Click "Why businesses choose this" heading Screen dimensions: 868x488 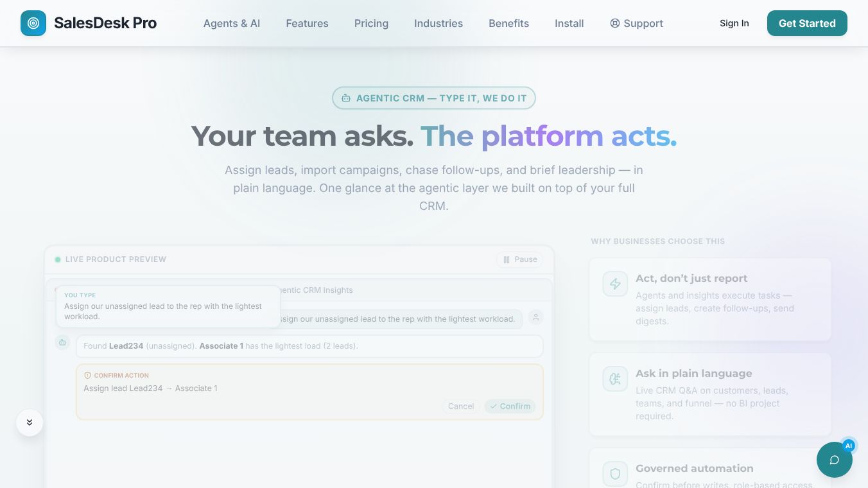point(658,241)
